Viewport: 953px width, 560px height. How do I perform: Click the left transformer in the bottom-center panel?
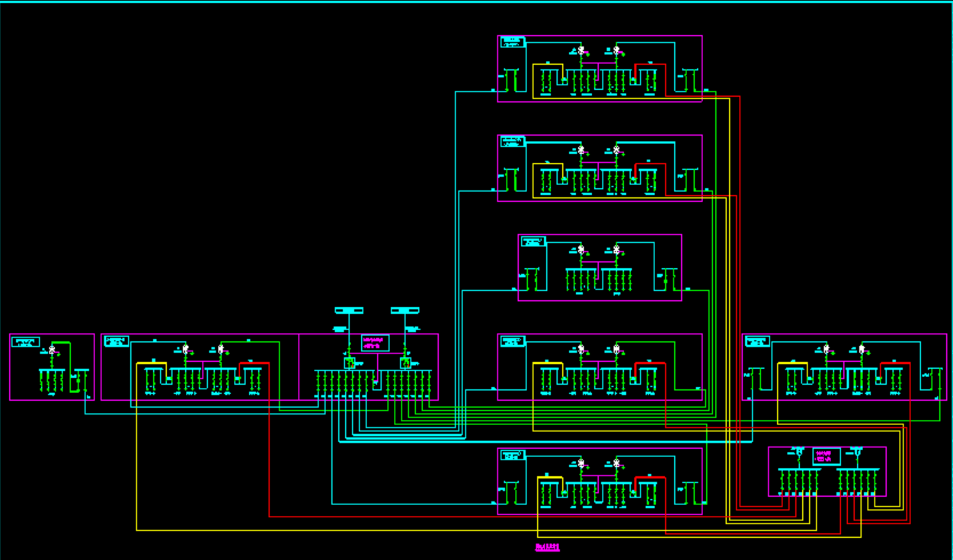[580, 463]
